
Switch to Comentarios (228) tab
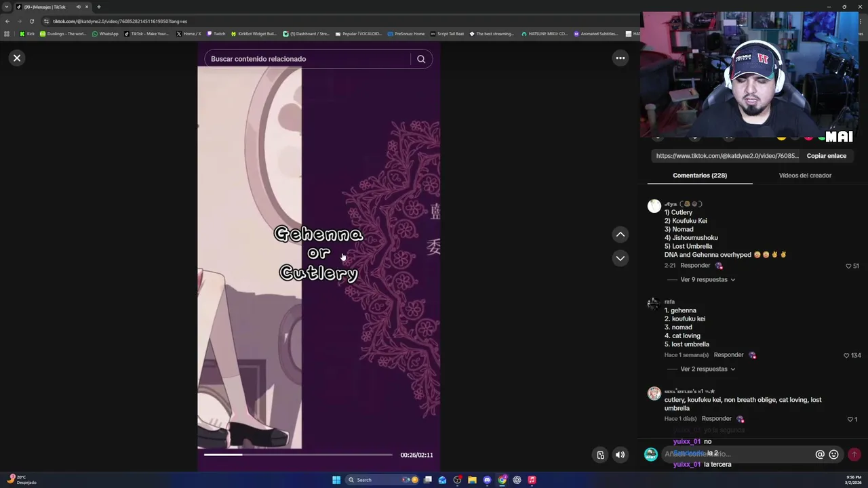pyautogui.click(x=700, y=176)
